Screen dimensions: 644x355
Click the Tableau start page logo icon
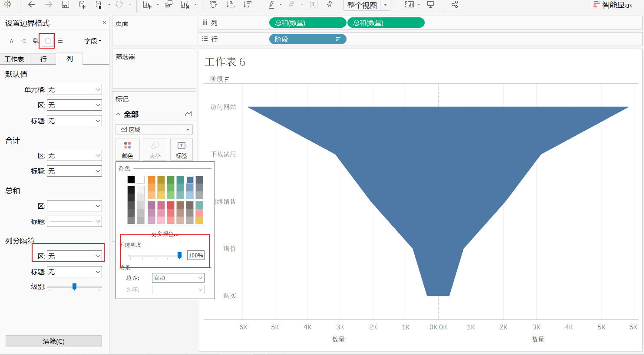8,4
